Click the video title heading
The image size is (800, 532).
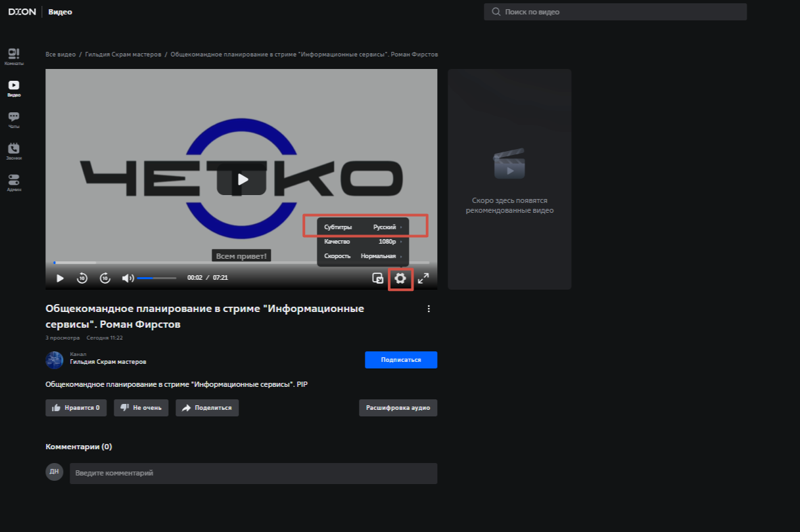(204, 317)
